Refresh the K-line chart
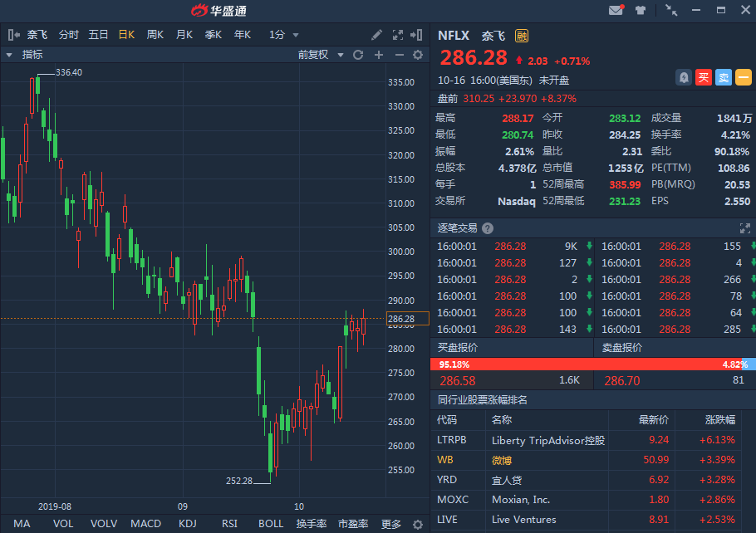756x533 pixels. tap(358, 55)
